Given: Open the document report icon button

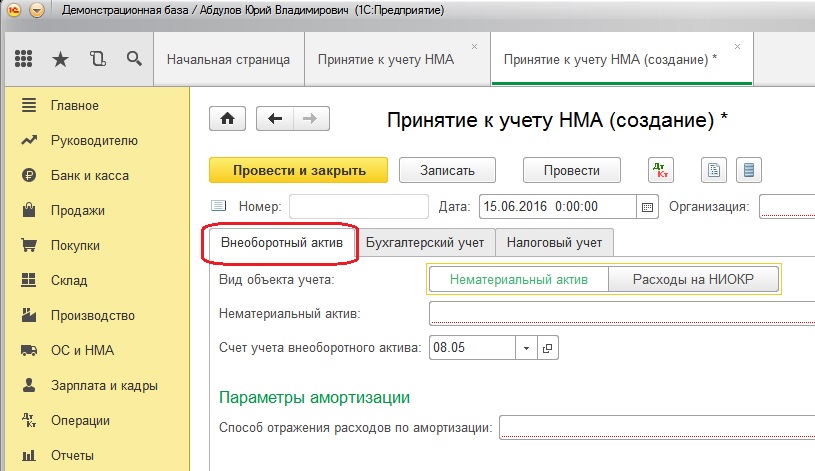Looking at the screenshot, I should click(714, 170).
